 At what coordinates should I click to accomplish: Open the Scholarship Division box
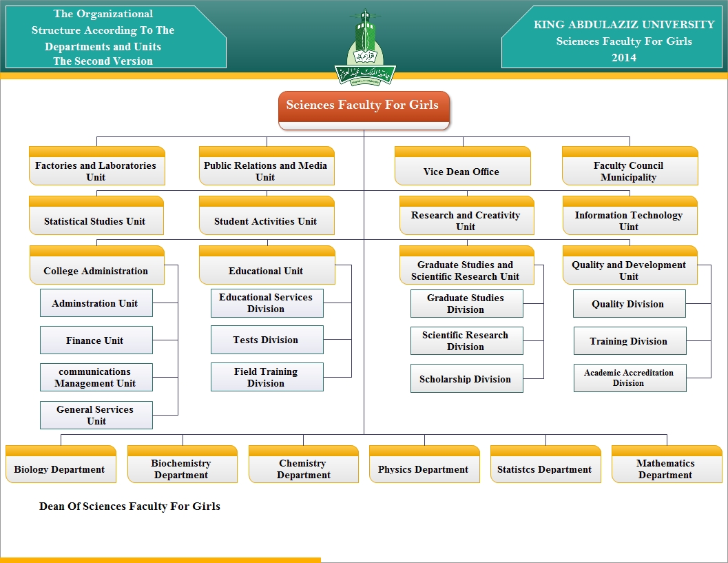point(466,378)
